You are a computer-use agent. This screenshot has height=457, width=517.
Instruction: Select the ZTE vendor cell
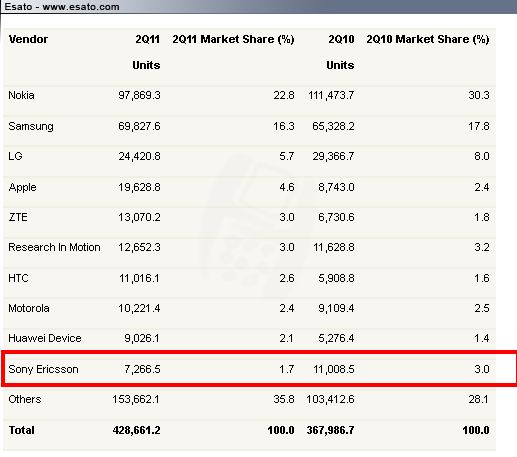pos(18,217)
